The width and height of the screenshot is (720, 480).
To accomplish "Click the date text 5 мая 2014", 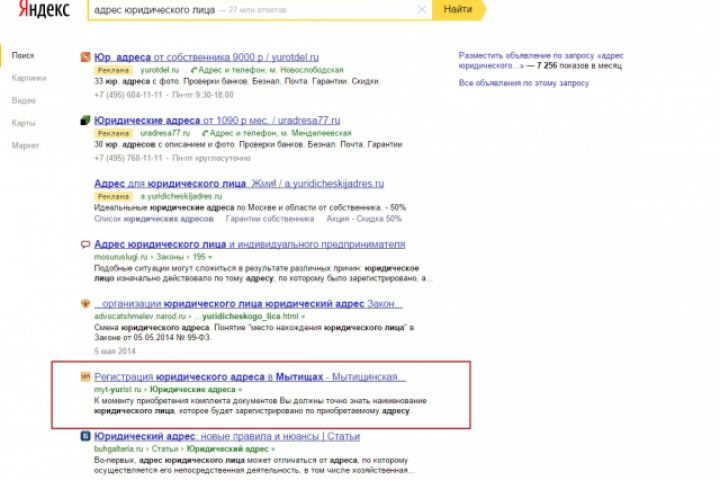I will 115,351.
